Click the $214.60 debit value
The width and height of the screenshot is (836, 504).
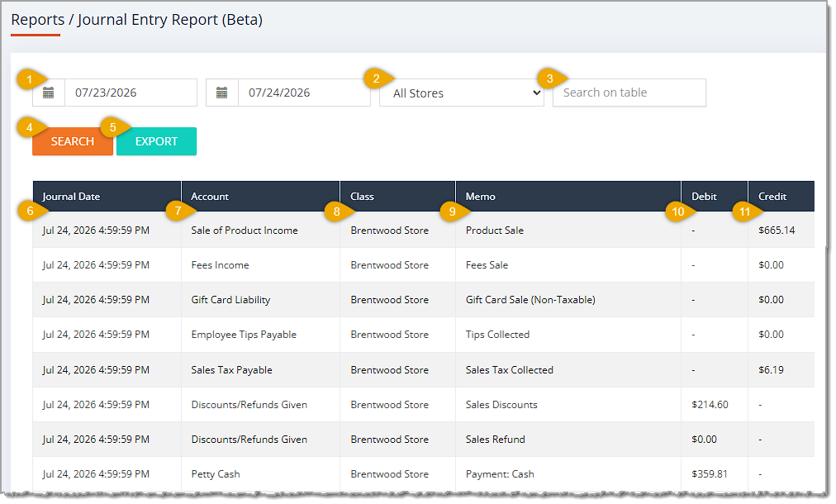pos(710,405)
